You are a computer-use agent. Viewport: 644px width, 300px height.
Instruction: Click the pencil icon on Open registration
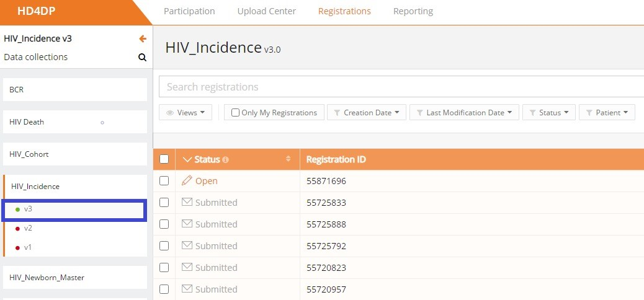coord(187,181)
